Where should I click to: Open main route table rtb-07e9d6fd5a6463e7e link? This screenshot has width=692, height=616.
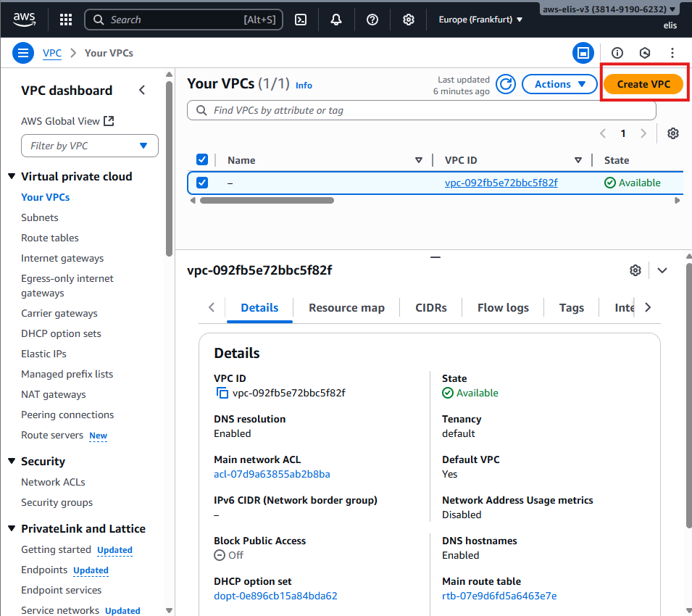(499, 596)
